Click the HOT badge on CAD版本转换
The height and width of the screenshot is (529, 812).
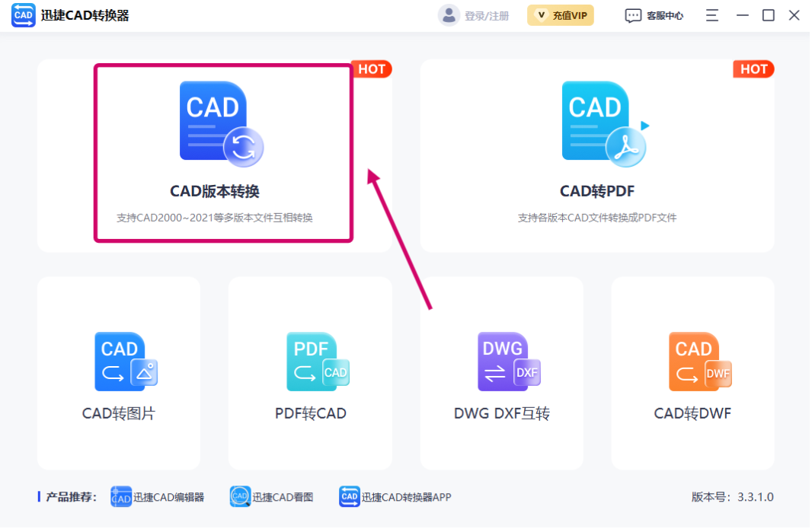pyautogui.click(x=371, y=69)
